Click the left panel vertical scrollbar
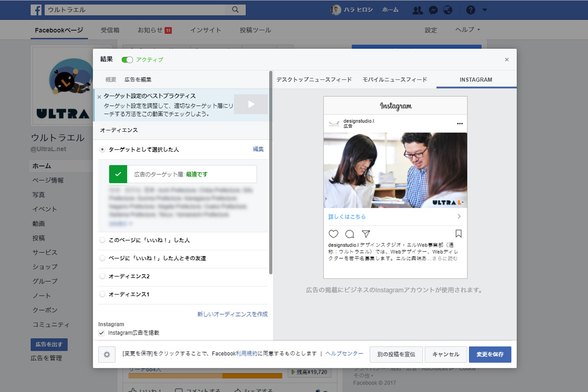Viewport: 588px width, 392px height. [270, 172]
